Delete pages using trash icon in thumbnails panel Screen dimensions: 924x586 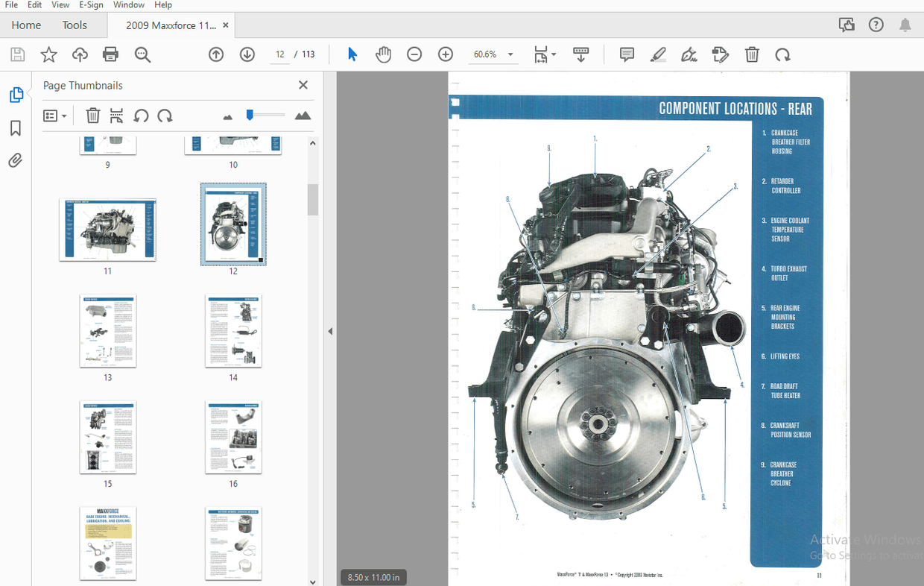92,115
